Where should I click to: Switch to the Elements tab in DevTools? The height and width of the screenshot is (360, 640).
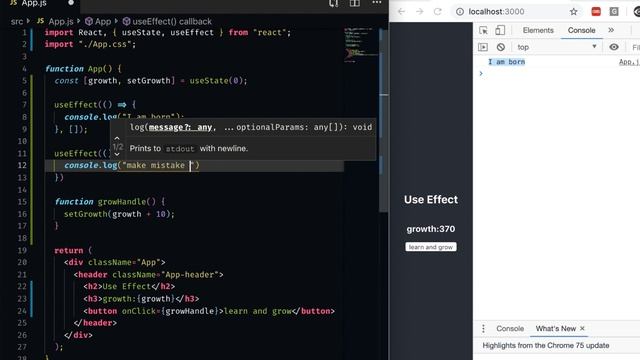(x=538, y=30)
